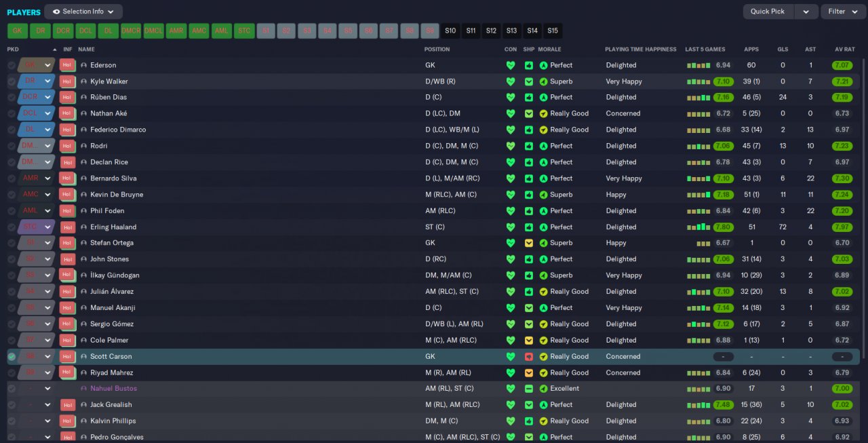Viewport: 868px width, 443px height.
Task: Click Rodri's player profile icon
Action: 84,146
